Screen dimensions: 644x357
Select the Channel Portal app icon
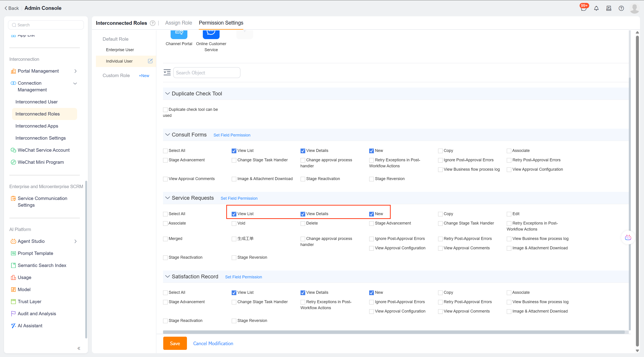(x=179, y=34)
